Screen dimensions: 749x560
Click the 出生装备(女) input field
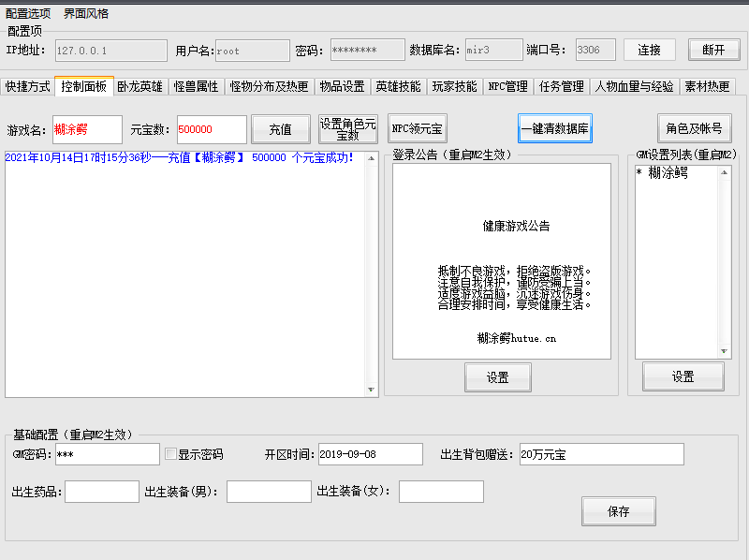point(441,492)
